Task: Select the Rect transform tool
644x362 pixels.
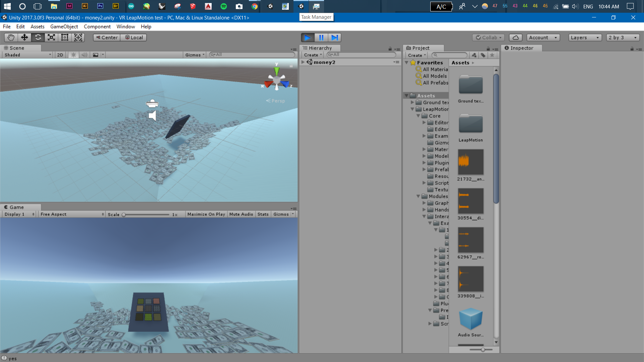Action: point(65,38)
